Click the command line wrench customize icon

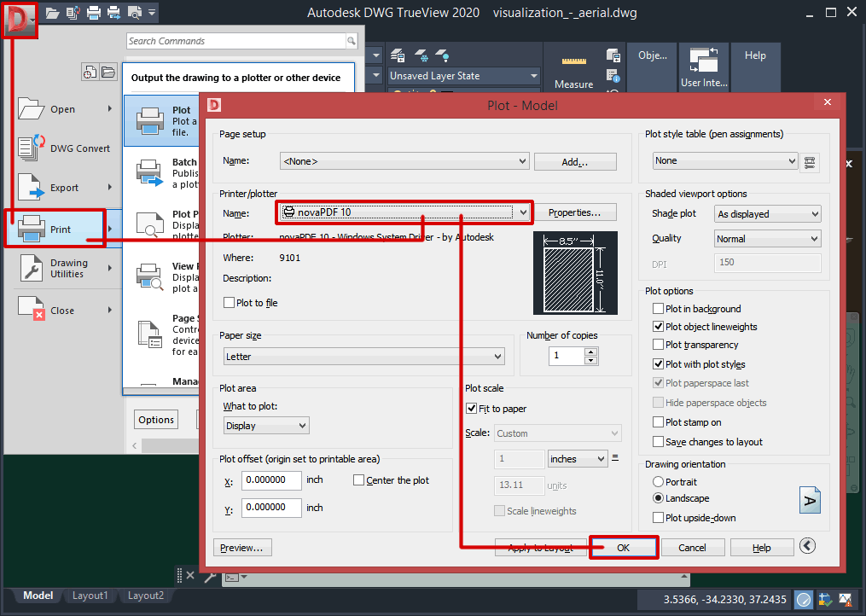[x=210, y=577]
